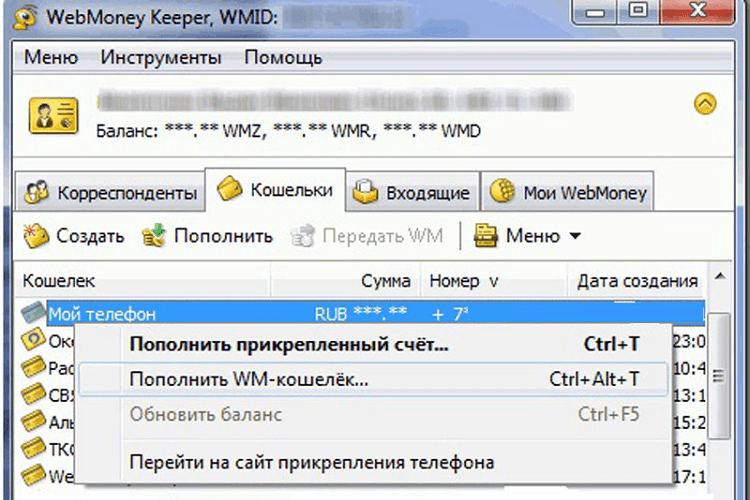Screen dimensions: 750x500
Task: Sort by the Номер column header
Action: pyautogui.click(x=494, y=281)
